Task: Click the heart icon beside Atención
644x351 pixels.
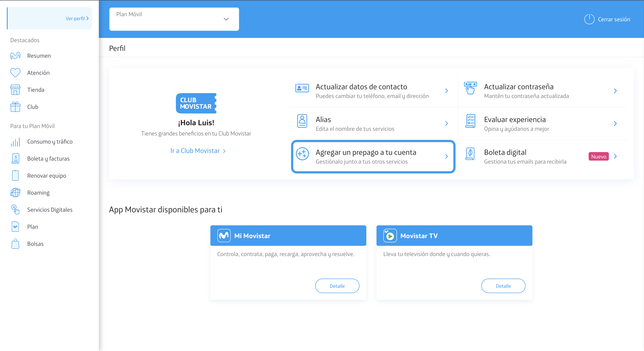Action: point(15,72)
